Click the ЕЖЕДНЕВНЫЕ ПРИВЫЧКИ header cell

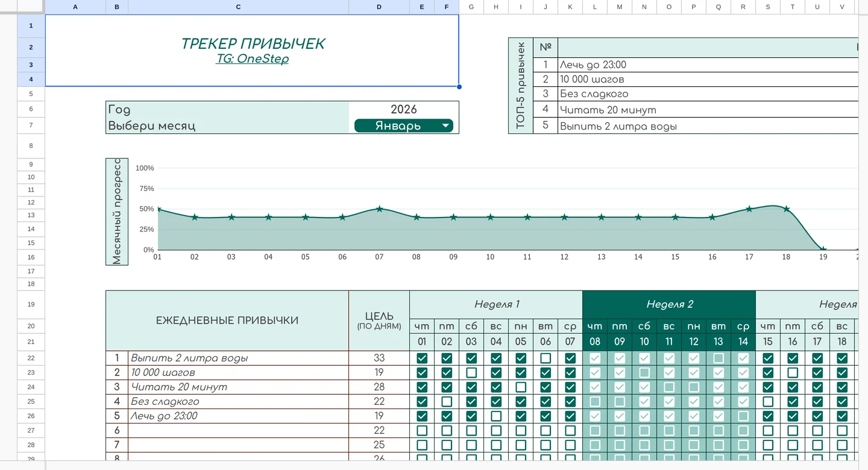[227, 321]
